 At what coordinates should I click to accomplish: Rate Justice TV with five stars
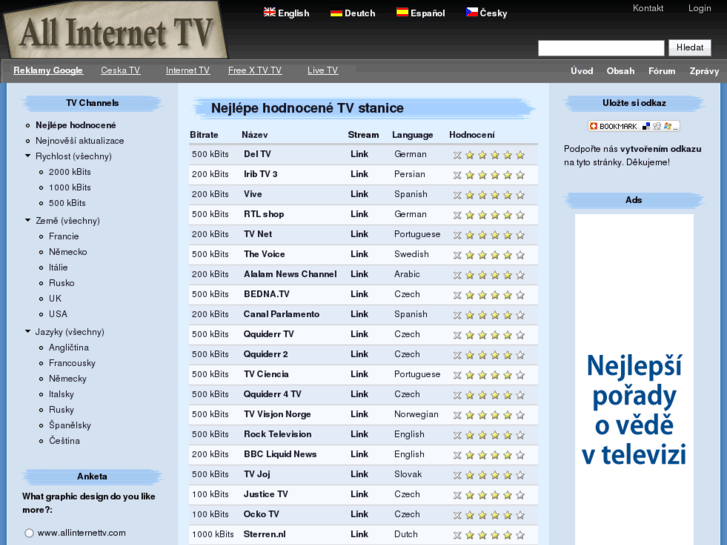(x=520, y=495)
